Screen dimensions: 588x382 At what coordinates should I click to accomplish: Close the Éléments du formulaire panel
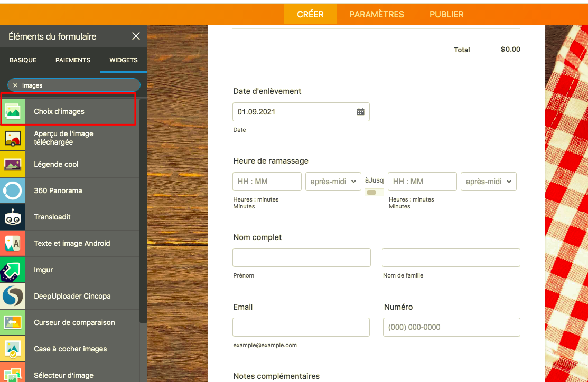[136, 36]
